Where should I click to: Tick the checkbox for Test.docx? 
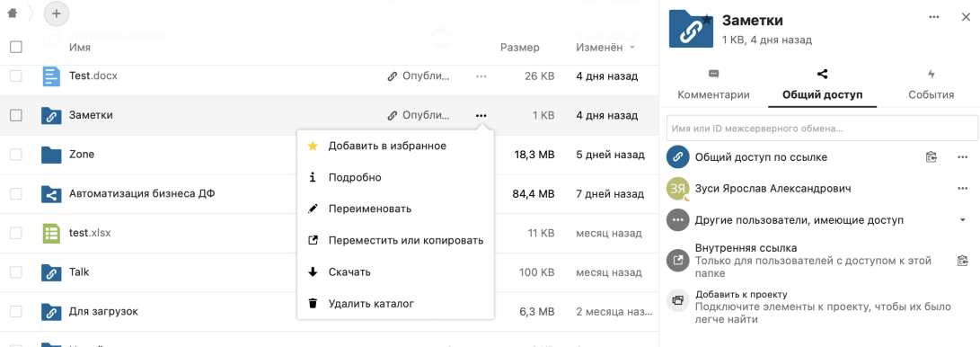(16, 76)
